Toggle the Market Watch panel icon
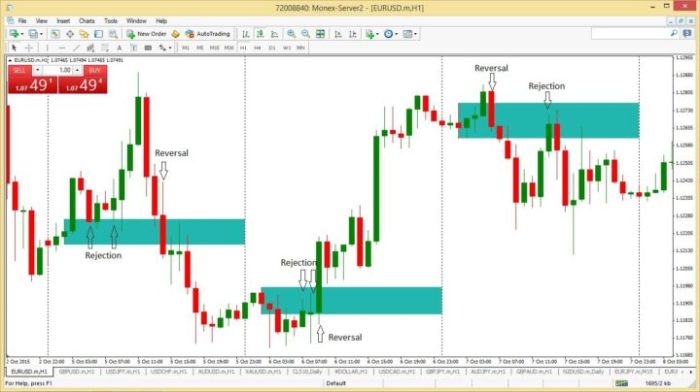This screenshot has height=392, width=700. point(55,33)
